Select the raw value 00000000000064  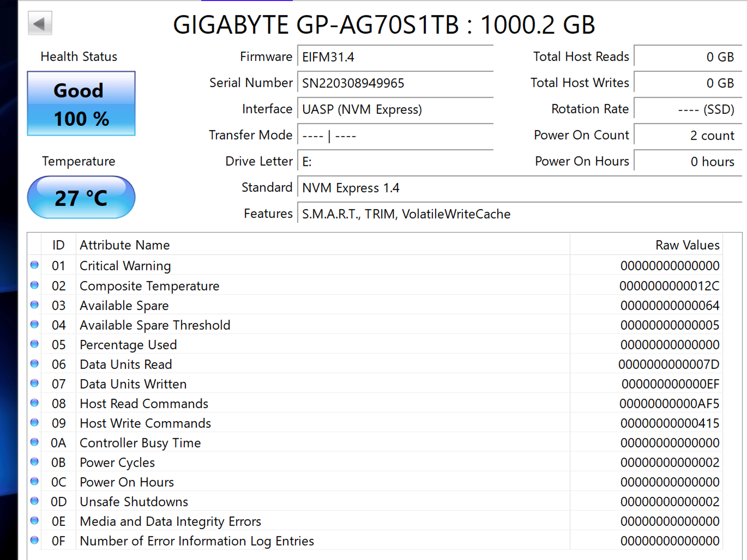(x=670, y=306)
